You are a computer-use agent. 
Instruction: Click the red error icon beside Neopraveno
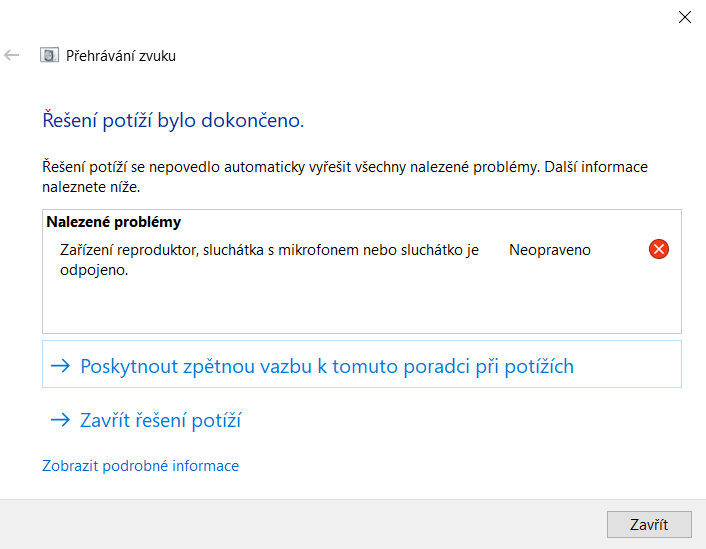point(659,249)
